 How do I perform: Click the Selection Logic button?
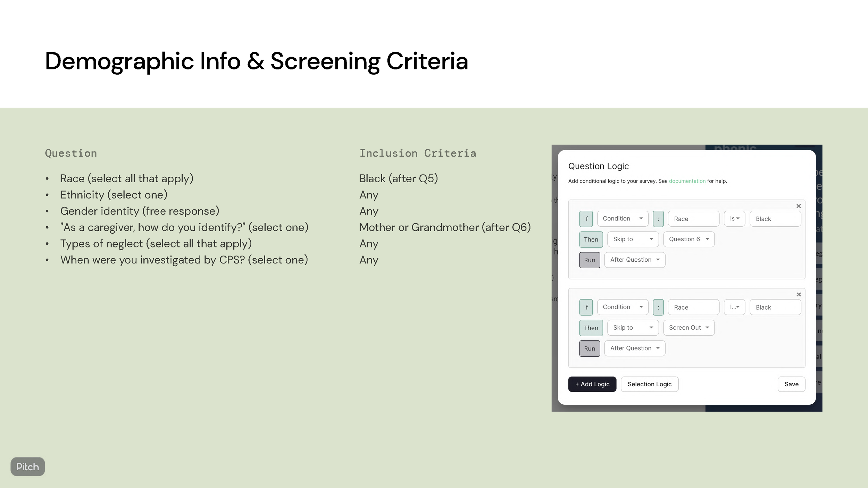tap(649, 384)
